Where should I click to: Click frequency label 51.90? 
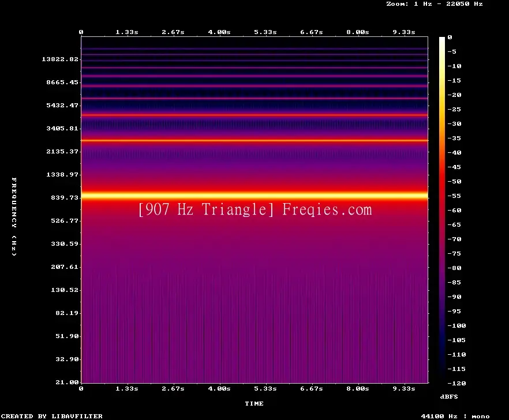point(67,336)
